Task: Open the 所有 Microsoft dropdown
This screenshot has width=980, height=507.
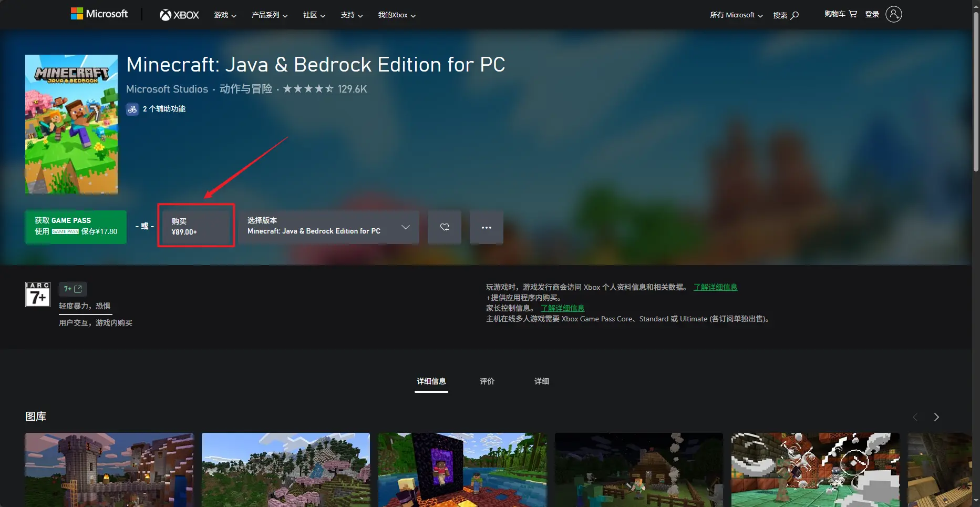Action: (x=736, y=15)
